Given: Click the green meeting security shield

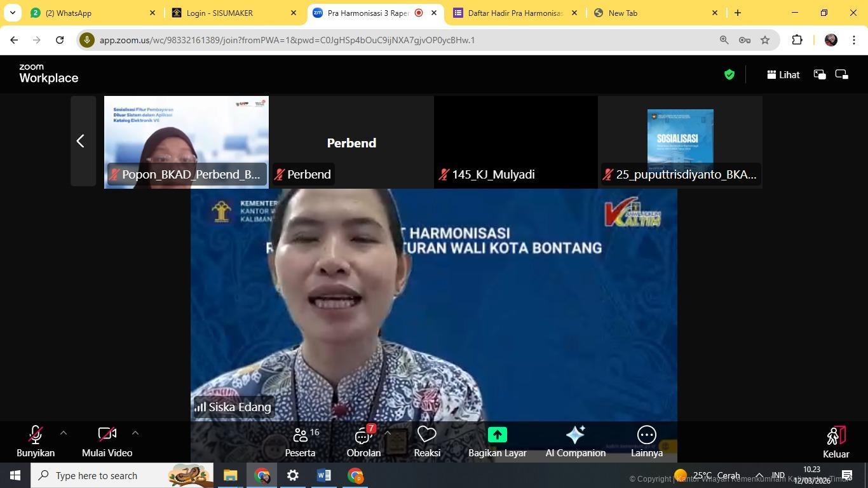Looking at the screenshot, I should pos(729,74).
